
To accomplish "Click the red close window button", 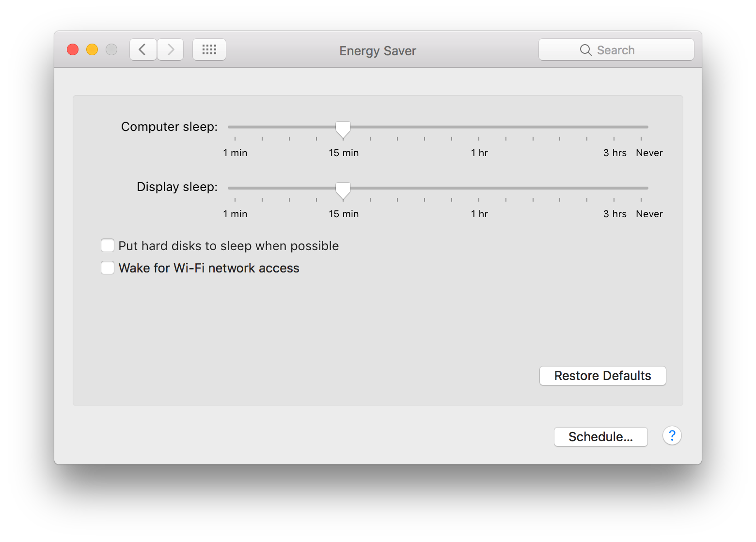I will pyautogui.click(x=72, y=49).
